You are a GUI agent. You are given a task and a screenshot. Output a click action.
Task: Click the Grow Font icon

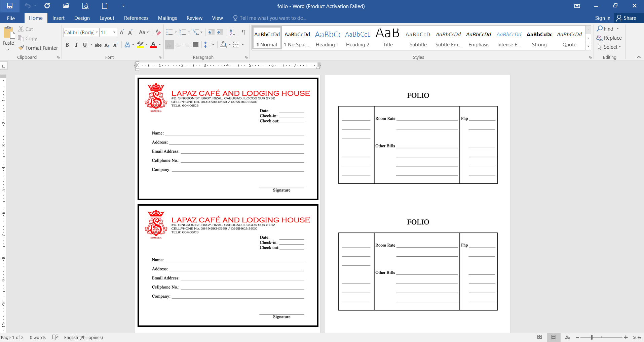122,32
